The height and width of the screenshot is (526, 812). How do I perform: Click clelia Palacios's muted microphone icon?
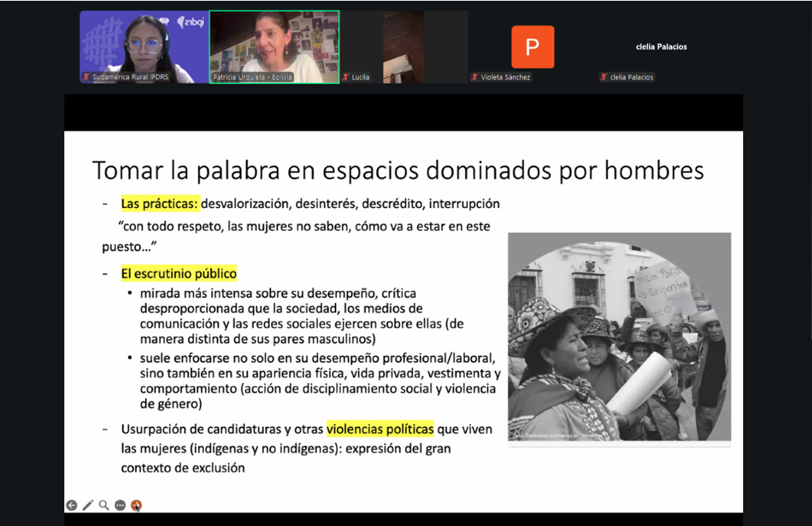603,77
